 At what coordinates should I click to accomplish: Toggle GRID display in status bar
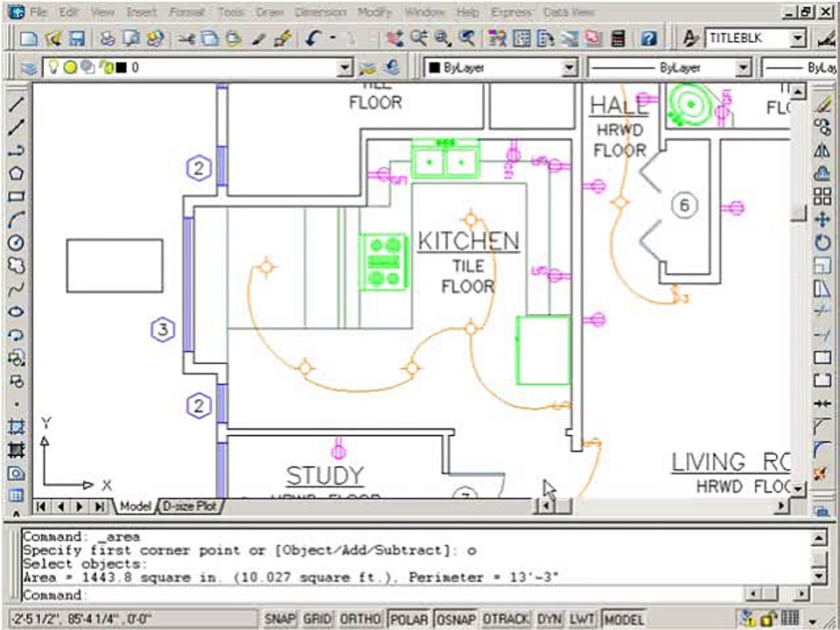point(317,619)
